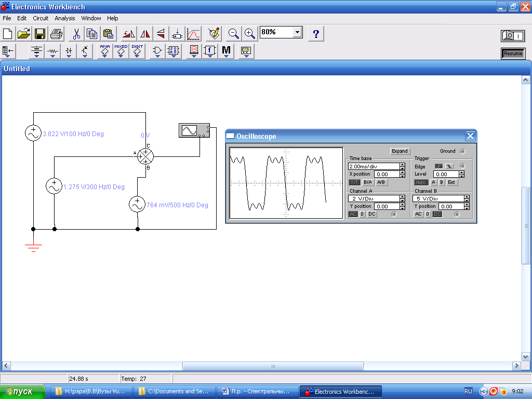The height and width of the screenshot is (399, 532).
Task: Display analysis graphs icon
Action: pyautogui.click(x=193, y=34)
